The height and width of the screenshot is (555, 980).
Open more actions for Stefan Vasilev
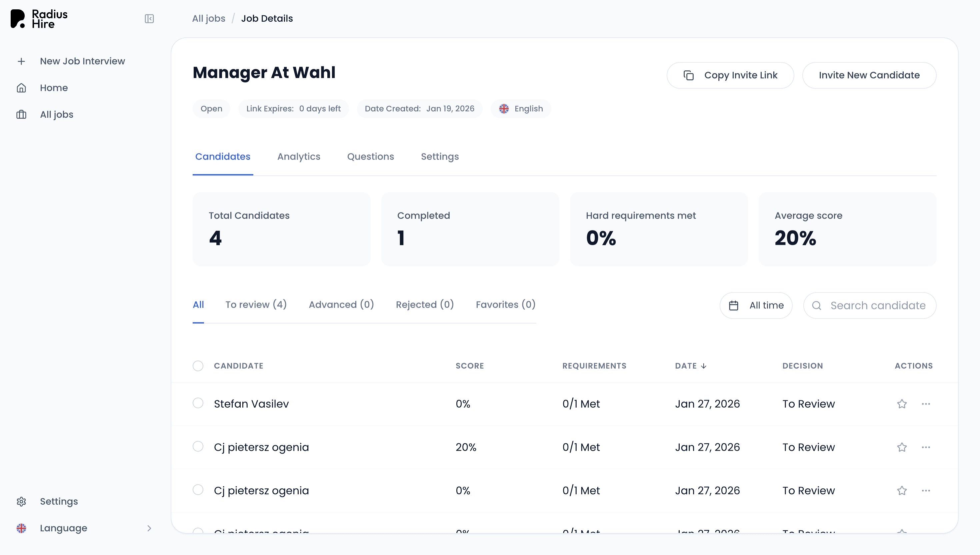tap(926, 404)
